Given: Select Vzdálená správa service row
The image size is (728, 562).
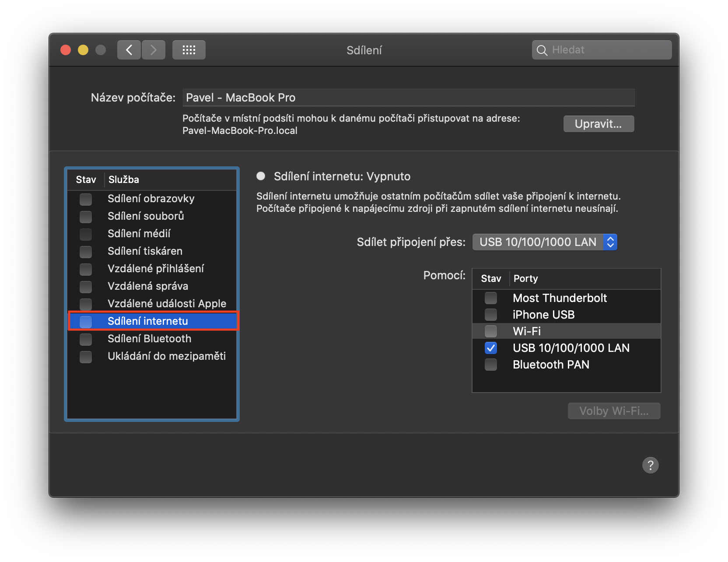Looking at the screenshot, I should pyautogui.click(x=148, y=286).
